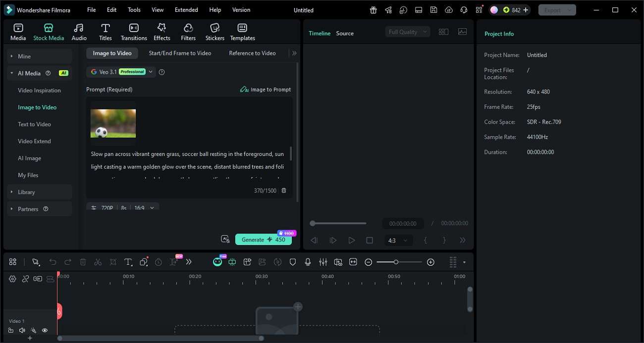Image resolution: width=644 pixels, height=343 pixels.
Task: Open the audio mixer icon
Action: click(x=323, y=262)
